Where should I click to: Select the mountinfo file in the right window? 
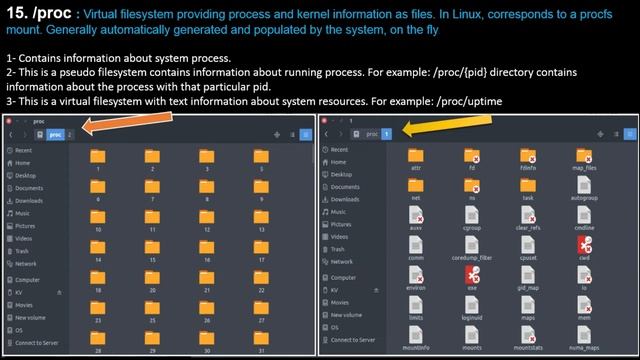pos(416,336)
